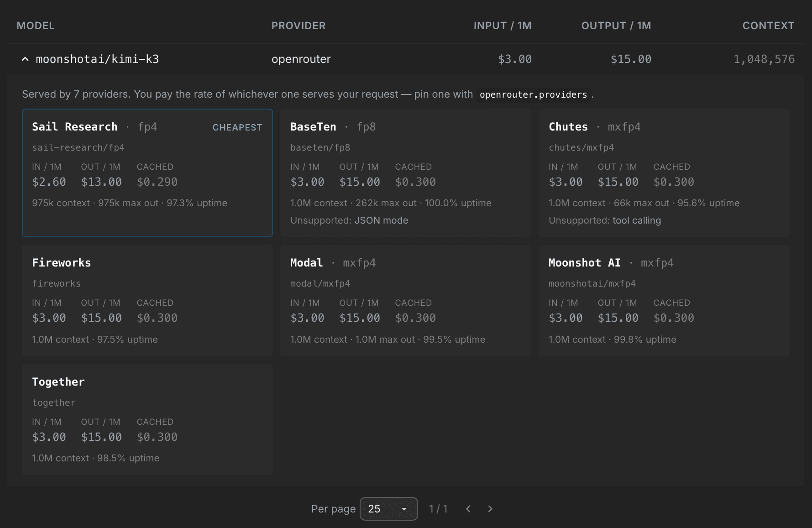Image resolution: width=812 pixels, height=528 pixels.
Task: Sort by the CONTEXT column header
Action: [x=768, y=26]
